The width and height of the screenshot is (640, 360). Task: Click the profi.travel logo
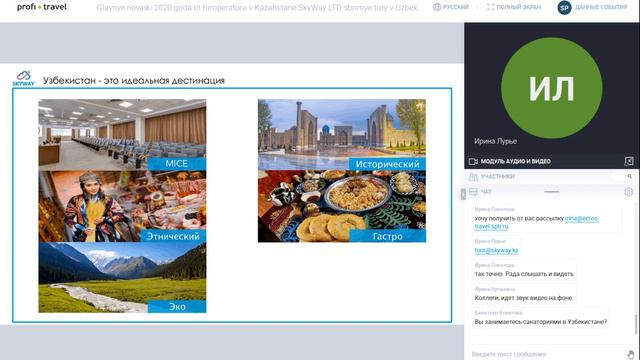(x=42, y=7)
